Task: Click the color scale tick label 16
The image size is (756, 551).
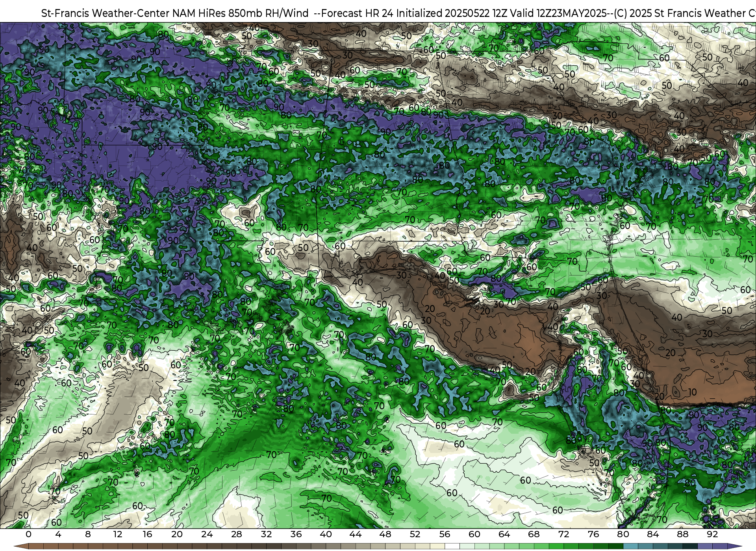Action: [147, 534]
